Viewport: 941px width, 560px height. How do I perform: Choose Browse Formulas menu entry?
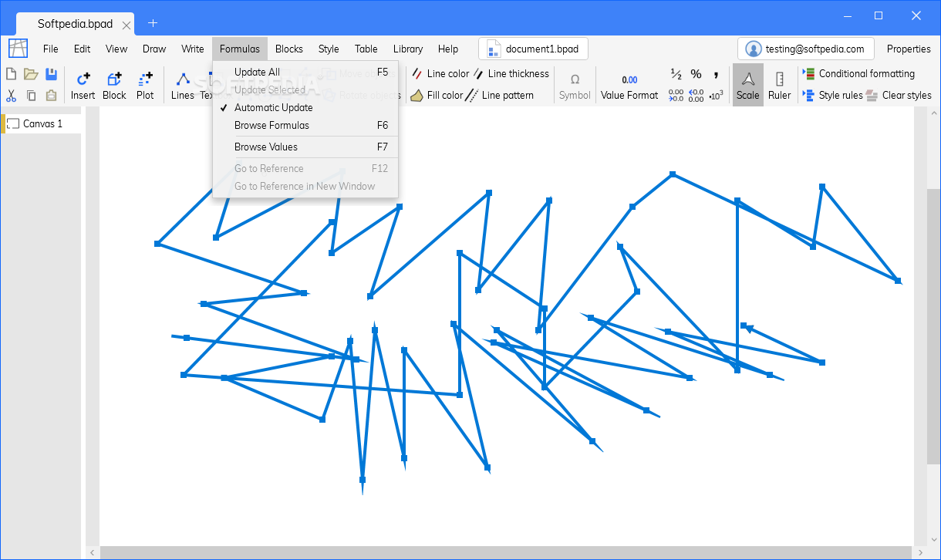coord(305,125)
